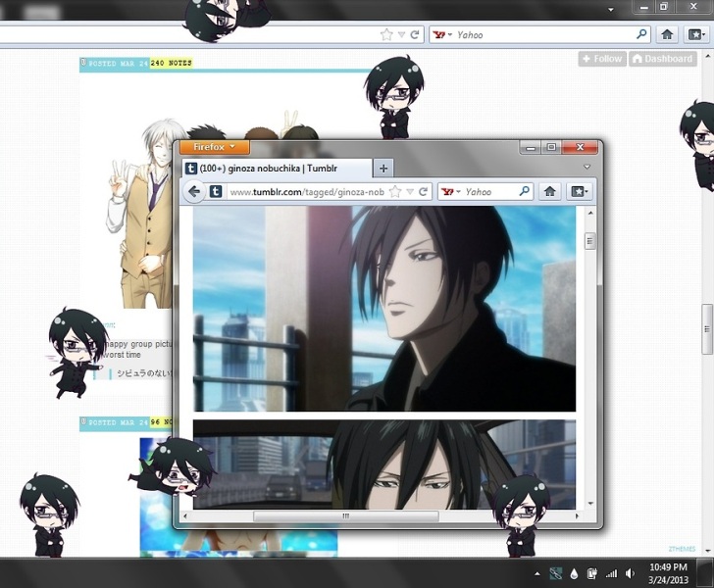Click the search magnifier in front window

pyautogui.click(x=525, y=191)
